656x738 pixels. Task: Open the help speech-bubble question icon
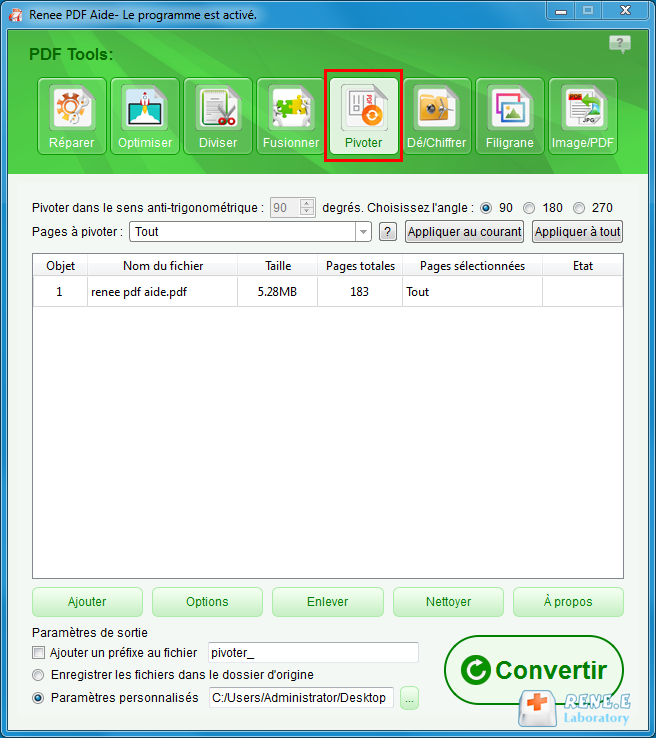click(x=620, y=44)
